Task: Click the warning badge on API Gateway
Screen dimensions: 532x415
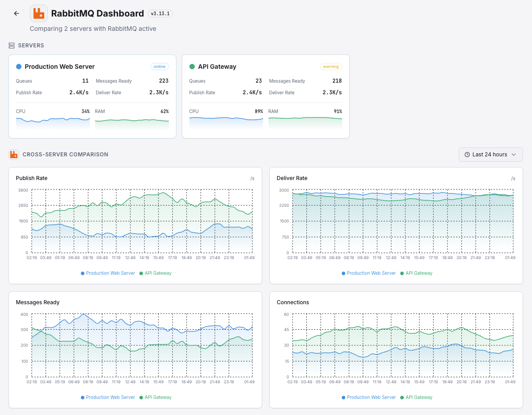Action: click(331, 66)
